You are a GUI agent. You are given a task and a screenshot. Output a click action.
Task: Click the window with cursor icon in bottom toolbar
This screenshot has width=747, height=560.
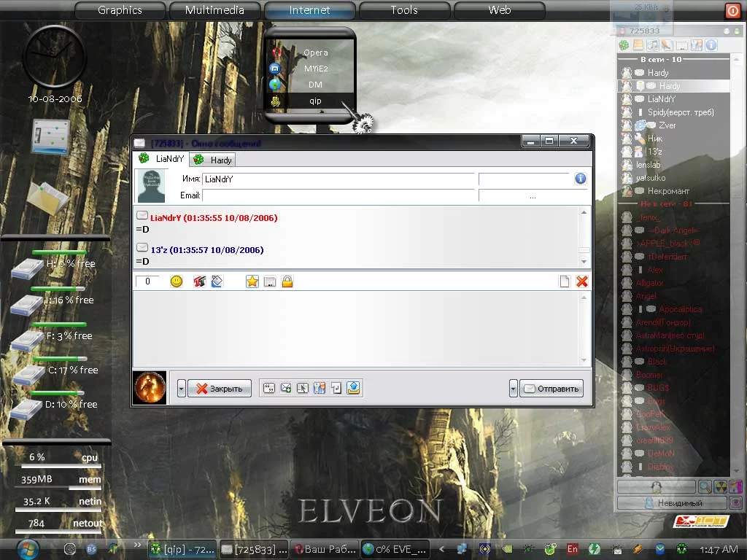tap(303, 388)
